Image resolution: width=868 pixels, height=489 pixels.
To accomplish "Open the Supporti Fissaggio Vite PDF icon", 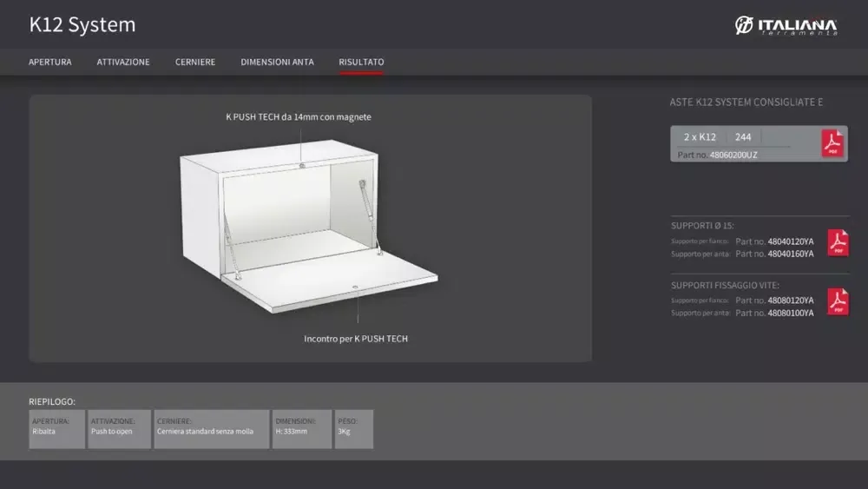I will (x=838, y=301).
